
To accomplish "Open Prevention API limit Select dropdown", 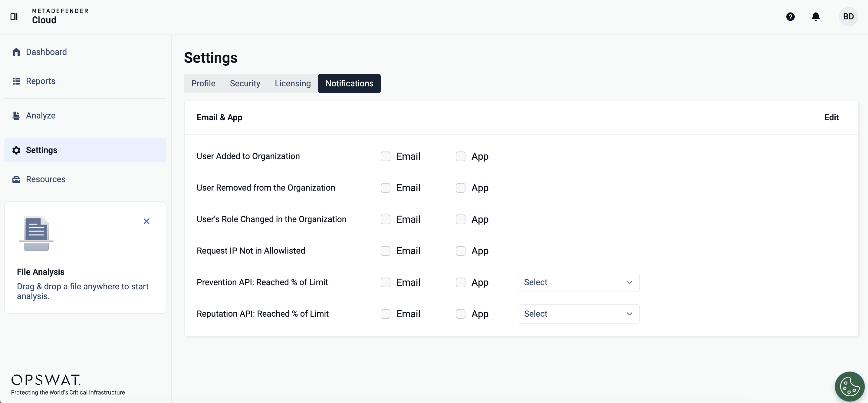I will coord(579,282).
